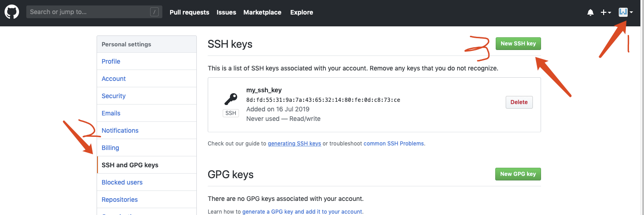Viewport: 644px width, 215px height.
Task: Click the New GPG key button
Action: (x=518, y=174)
